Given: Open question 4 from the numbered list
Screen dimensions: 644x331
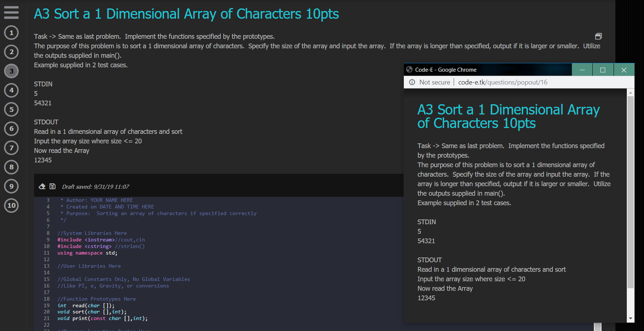Looking at the screenshot, I should coord(11,90).
